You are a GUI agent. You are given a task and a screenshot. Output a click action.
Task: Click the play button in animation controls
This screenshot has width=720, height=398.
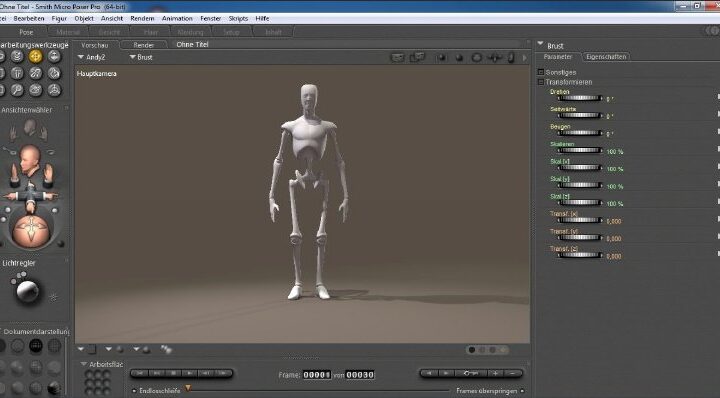(x=189, y=373)
